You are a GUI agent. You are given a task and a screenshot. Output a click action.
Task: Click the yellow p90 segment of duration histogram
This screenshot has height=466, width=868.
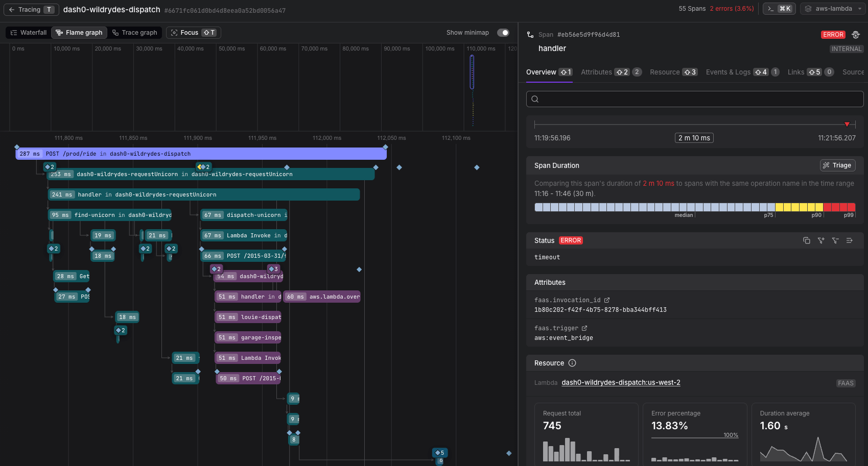pyautogui.click(x=799, y=207)
